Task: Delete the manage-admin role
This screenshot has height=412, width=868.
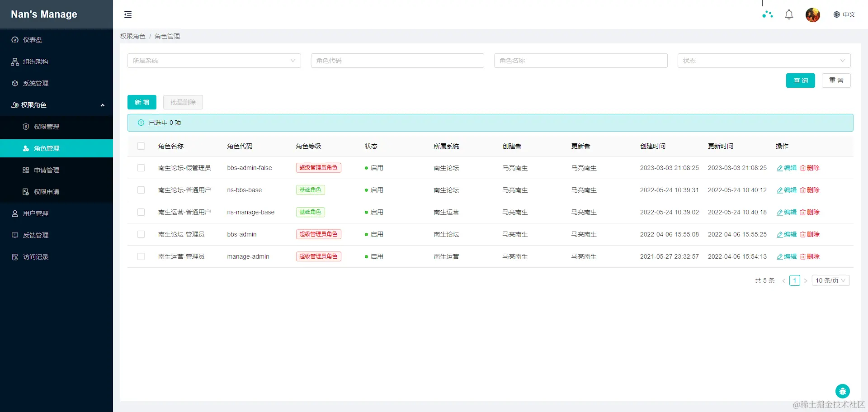Action: pos(810,256)
